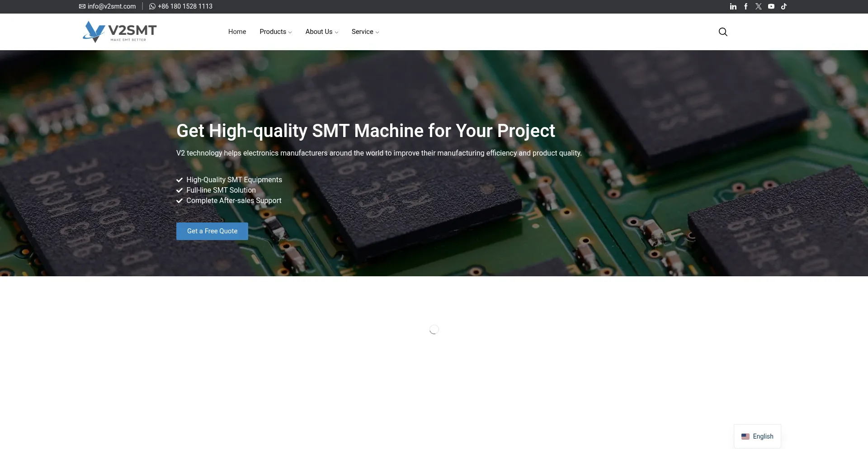Image resolution: width=868 pixels, height=449 pixels.
Task: Open the Facebook social icon
Action: (746, 6)
